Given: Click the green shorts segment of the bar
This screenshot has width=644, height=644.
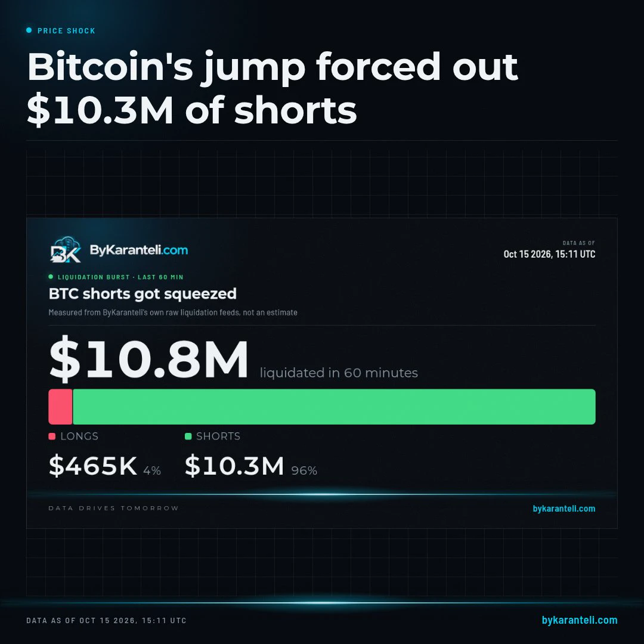Looking at the screenshot, I should click(x=334, y=407).
